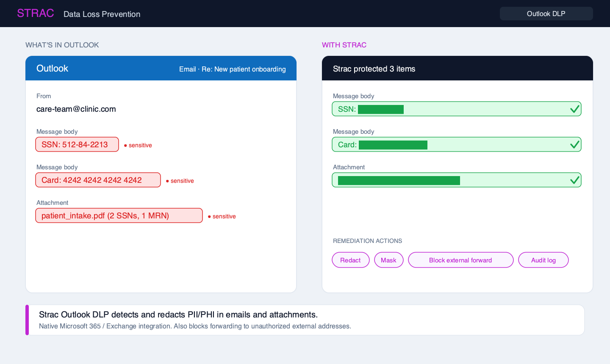Click the sensitive tag beside the SSN
Image resolution: width=610 pixels, height=364 pixels.
(x=138, y=145)
